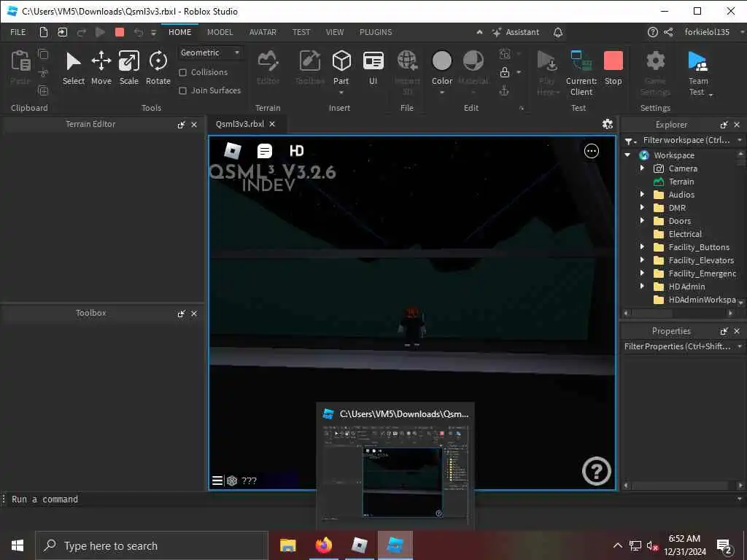The width and height of the screenshot is (747, 560).
Task: Collapse the Workspace tree node
Action: click(x=628, y=155)
